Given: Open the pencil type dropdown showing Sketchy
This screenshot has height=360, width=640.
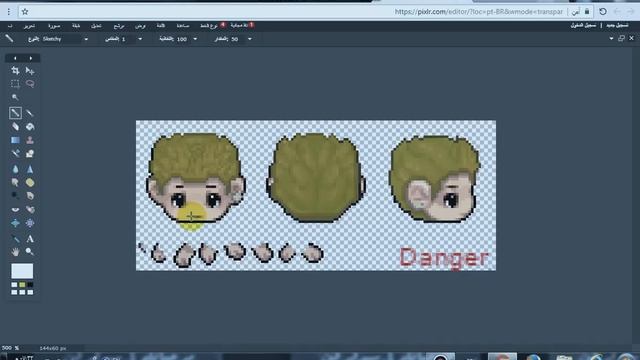Looking at the screenshot, I should 64,39.
